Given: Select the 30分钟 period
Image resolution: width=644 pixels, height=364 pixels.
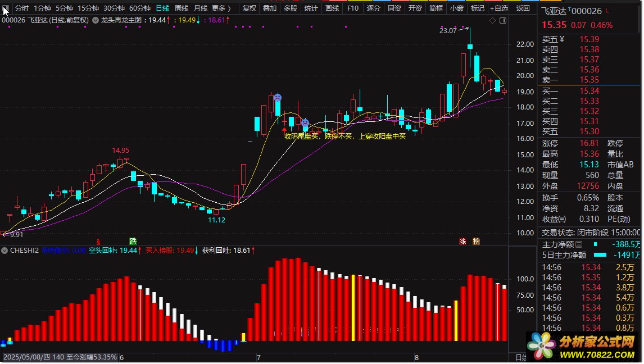Looking at the screenshot, I should pos(114,8).
